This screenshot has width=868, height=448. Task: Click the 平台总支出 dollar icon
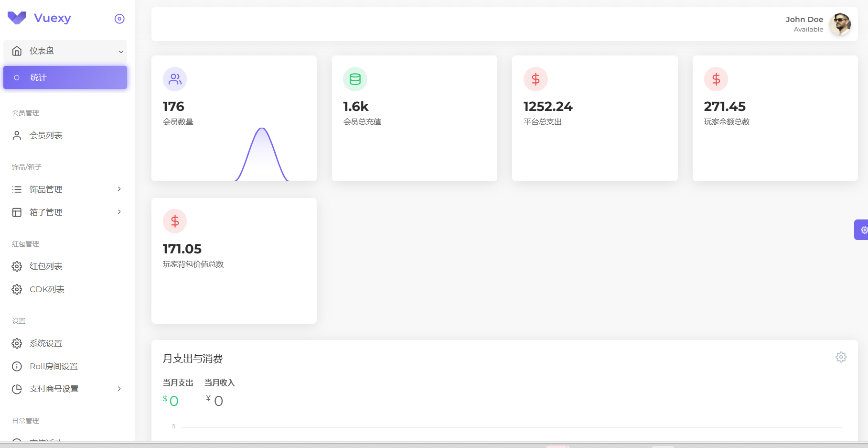(x=536, y=79)
